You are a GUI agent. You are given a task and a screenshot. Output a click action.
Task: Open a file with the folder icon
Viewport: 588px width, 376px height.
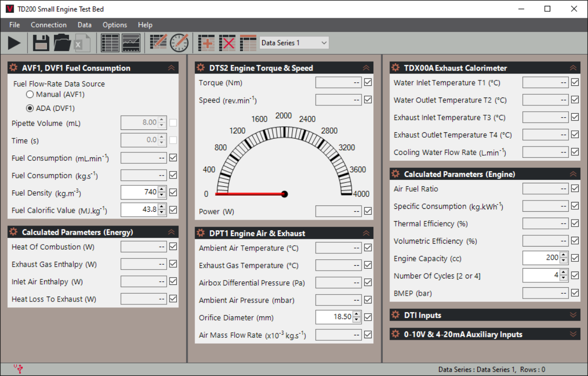(62, 43)
